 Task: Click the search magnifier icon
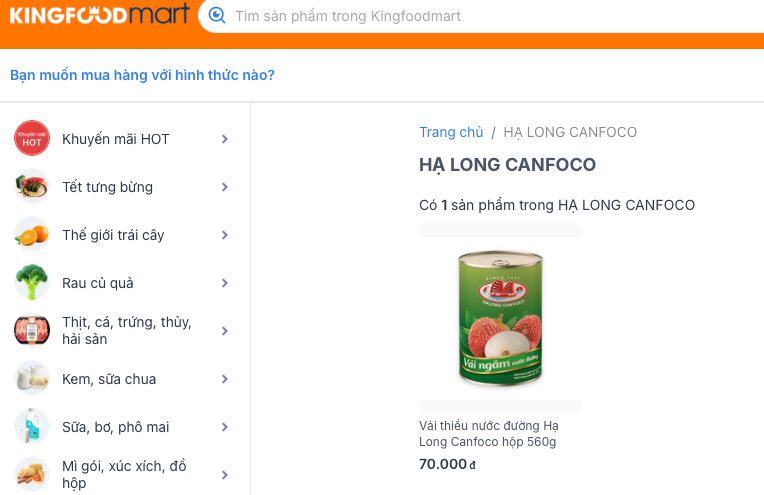pyautogui.click(x=217, y=16)
